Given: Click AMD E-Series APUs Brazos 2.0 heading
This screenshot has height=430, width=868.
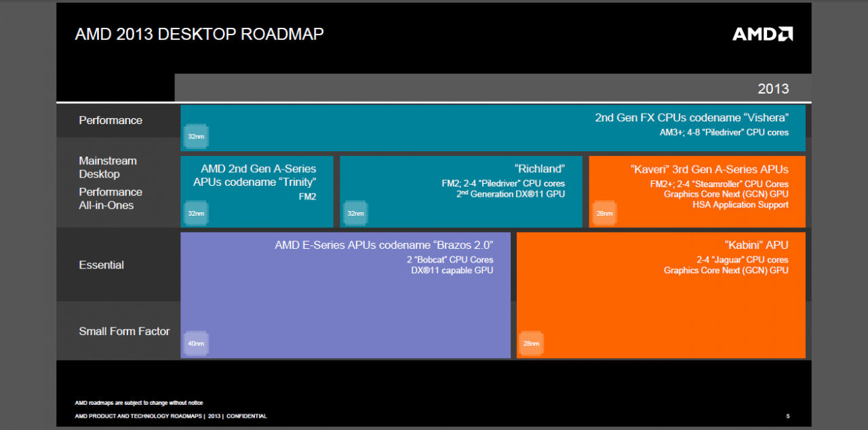Looking at the screenshot, I should pos(384,245).
